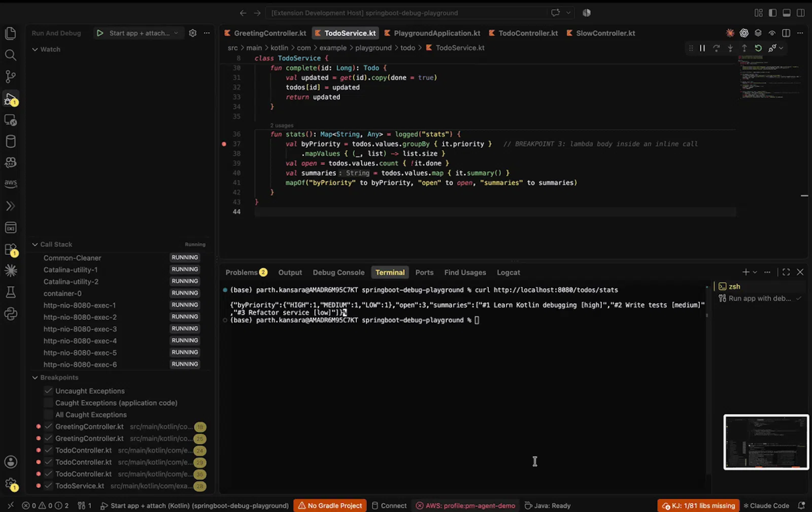This screenshot has width=812, height=512.
Task: Open Accounts icon in activity bar
Action: [x=10, y=462]
